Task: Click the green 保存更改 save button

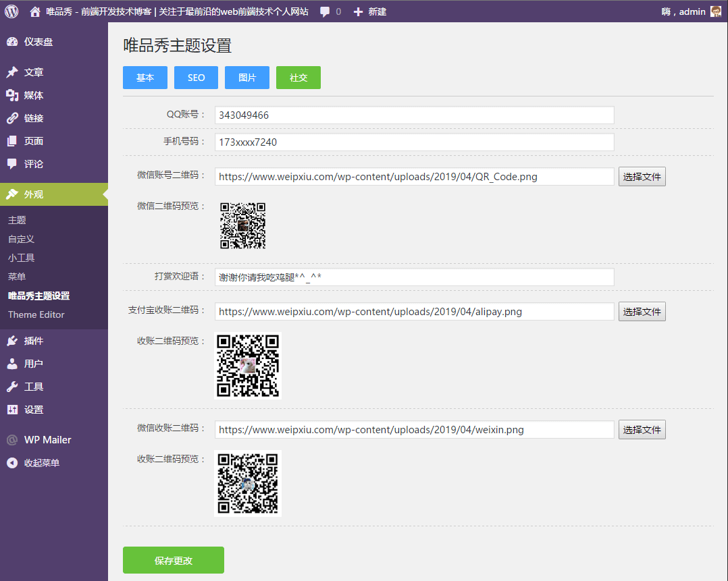Action: [173, 559]
